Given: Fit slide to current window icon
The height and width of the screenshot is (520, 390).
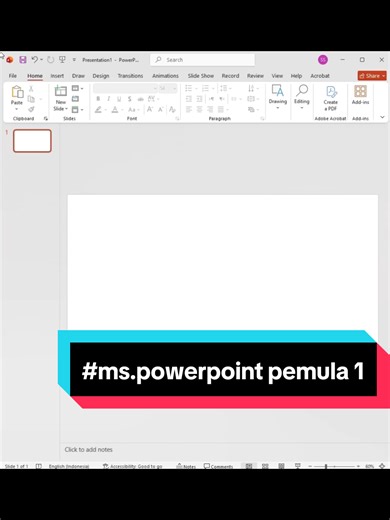Looking at the screenshot, I should click(382, 466).
